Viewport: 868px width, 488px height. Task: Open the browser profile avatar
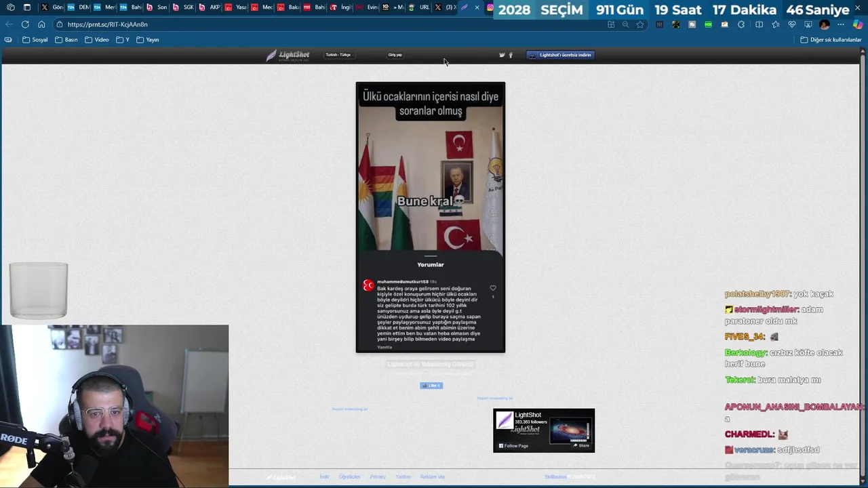click(x=825, y=24)
